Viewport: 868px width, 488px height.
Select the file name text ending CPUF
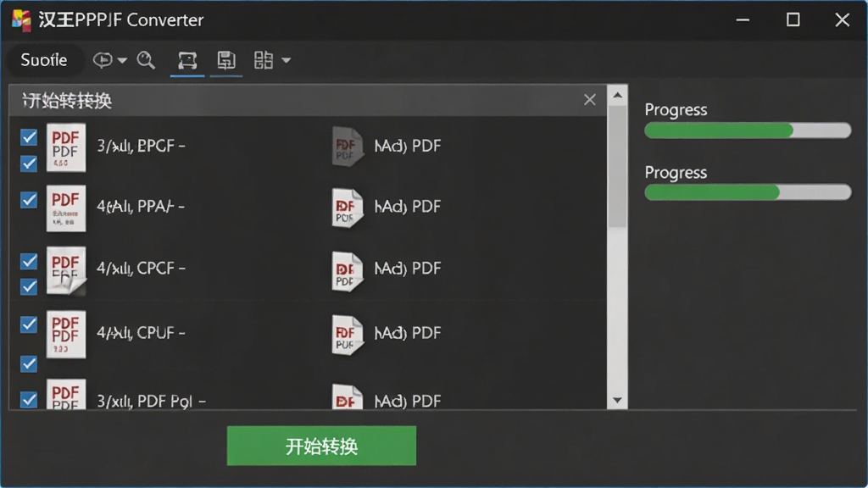[142, 333]
